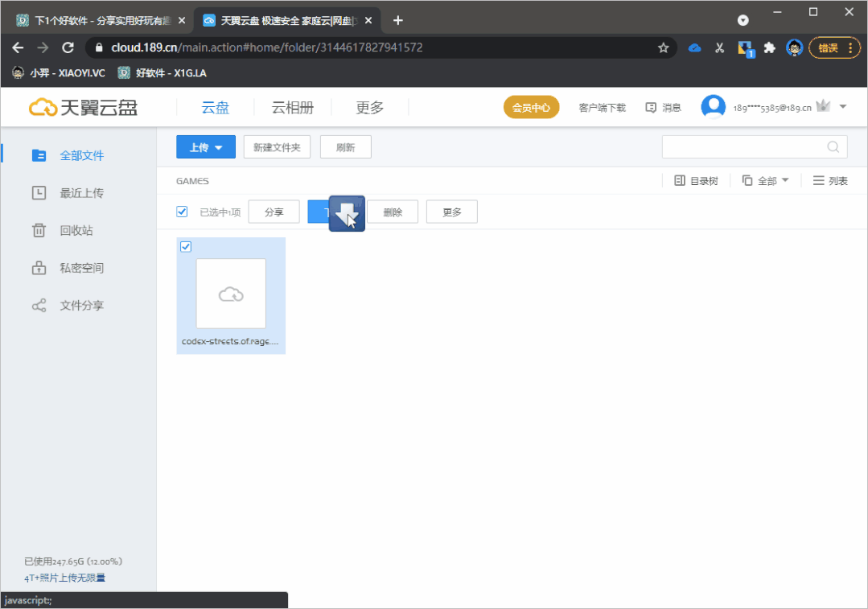Uncheck the codex-streets file checkbox
Screen dimensions: 868x609
pos(186,247)
